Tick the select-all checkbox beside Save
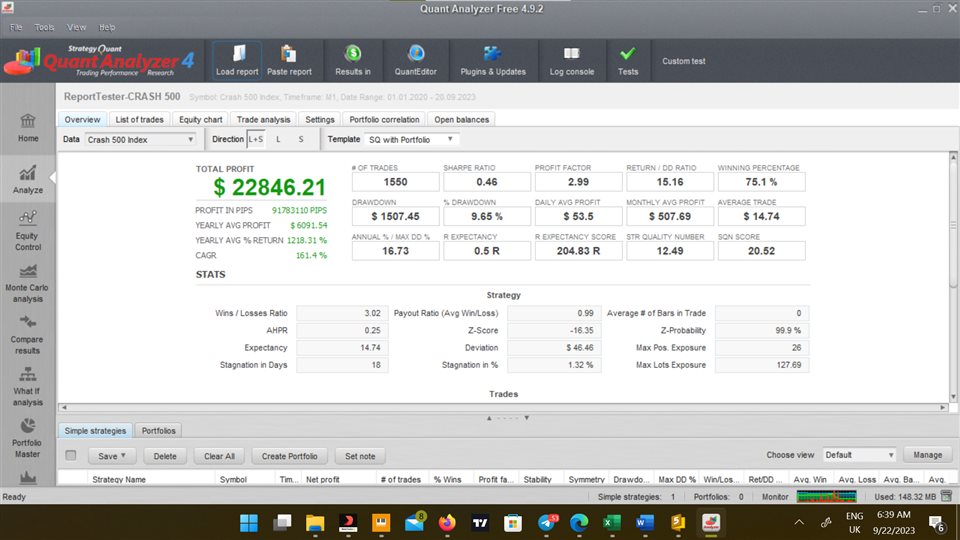Screen dimensions: 960x540 pos(70,456)
